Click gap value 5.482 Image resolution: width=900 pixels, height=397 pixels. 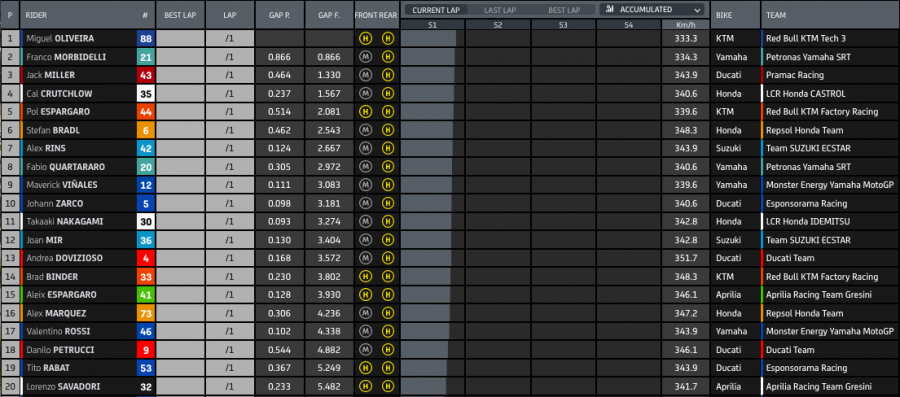(329, 387)
